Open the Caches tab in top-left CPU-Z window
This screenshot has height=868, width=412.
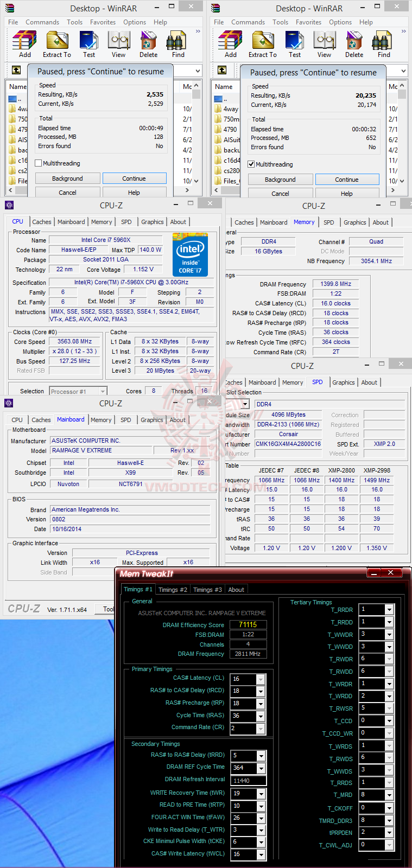(x=42, y=222)
